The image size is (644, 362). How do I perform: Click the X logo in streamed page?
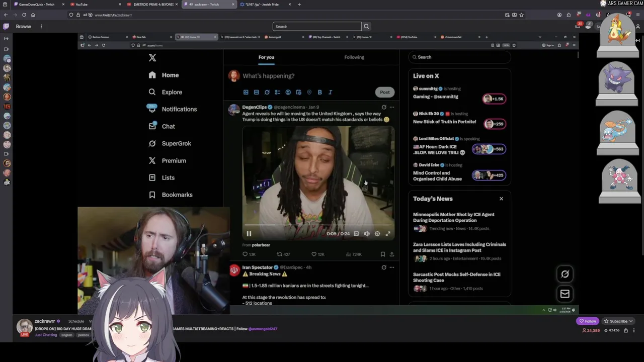152,58
